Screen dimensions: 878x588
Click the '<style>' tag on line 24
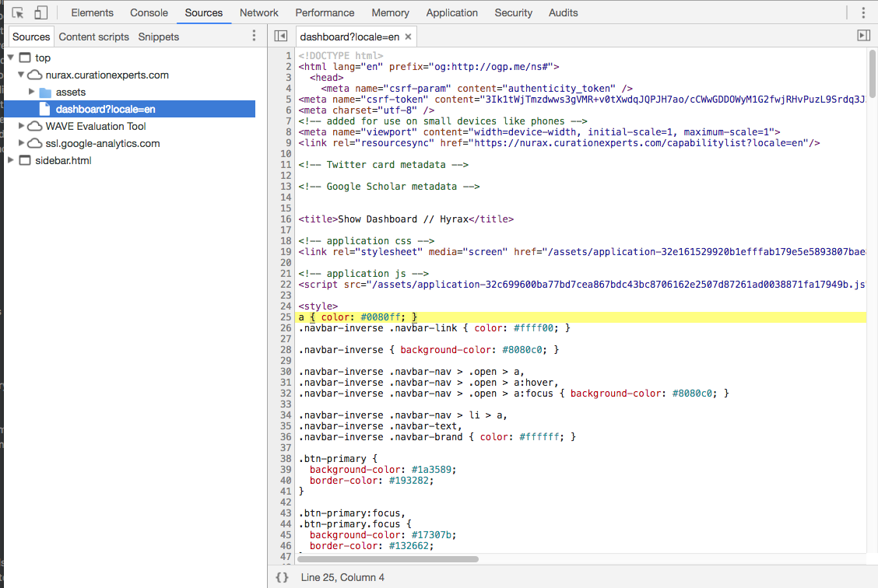[x=318, y=306]
